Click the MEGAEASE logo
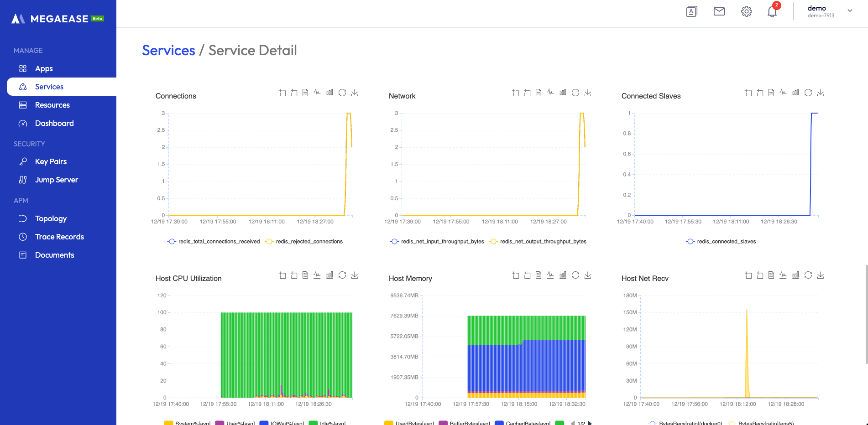Screen dimensions: 868x425 58,19
